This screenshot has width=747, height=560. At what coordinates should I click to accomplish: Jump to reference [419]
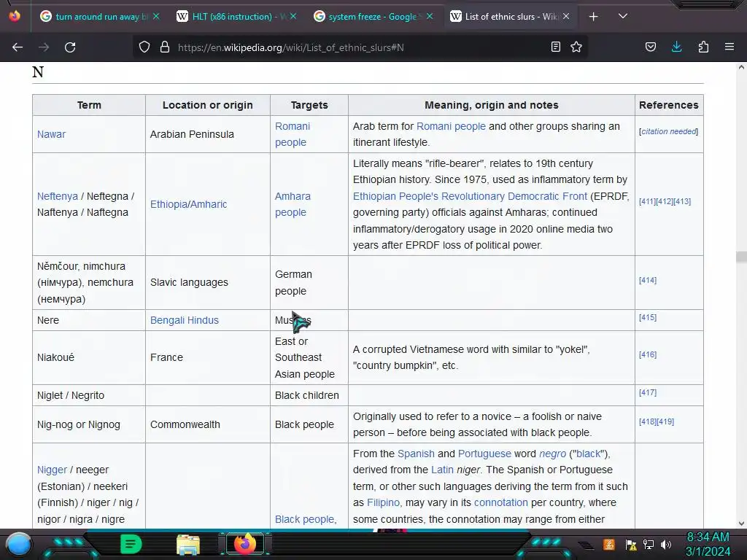tap(665, 421)
